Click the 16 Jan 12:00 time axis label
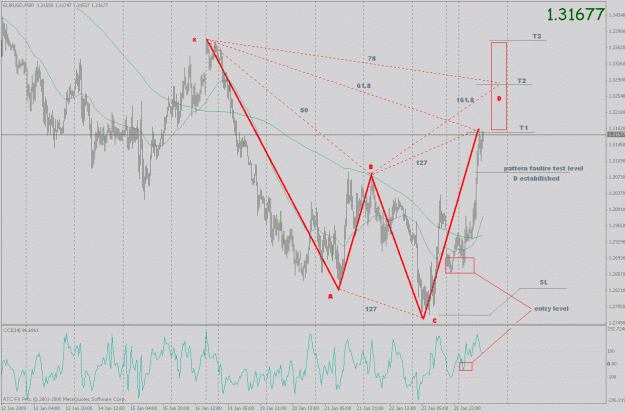Image resolution: width=625 pixels, height=412 pixels. click(x=208, y=408)
